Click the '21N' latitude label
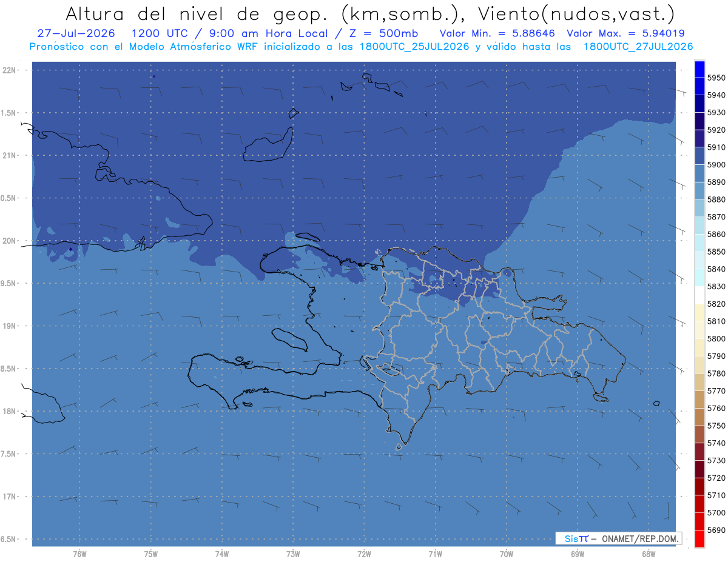This screenshot has height=562, width=728. (x=10, y=156)
